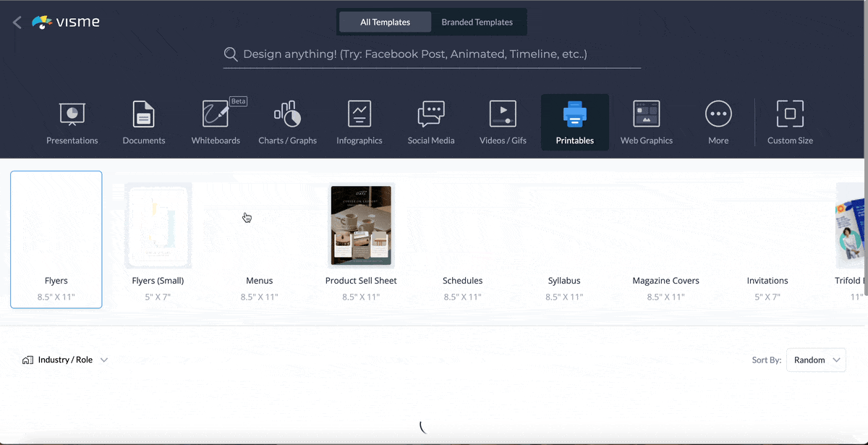Open the Web Graphics category
868x445 pixels.
coord(646,114)
